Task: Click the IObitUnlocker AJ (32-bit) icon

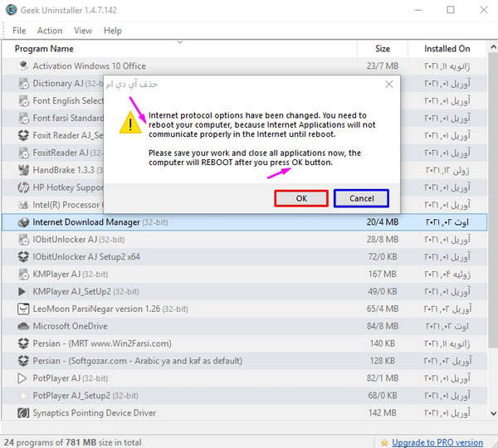Action: [23, 240]
